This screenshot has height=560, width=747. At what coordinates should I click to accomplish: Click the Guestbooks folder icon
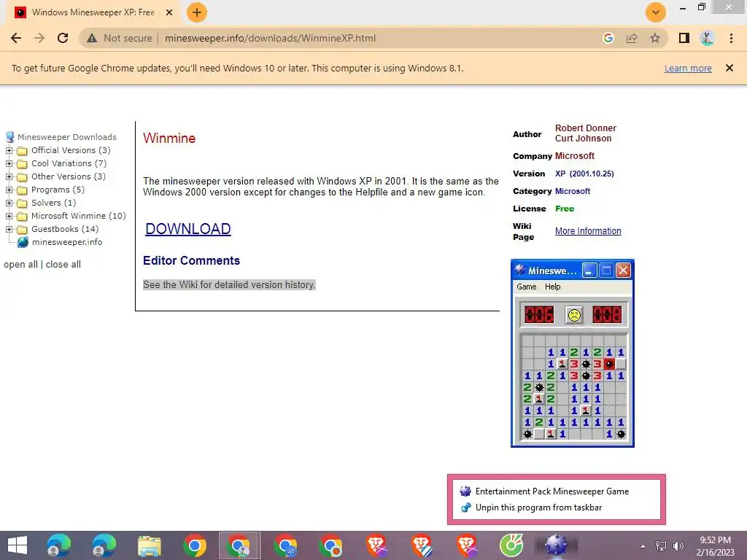[x=22, y=230]
